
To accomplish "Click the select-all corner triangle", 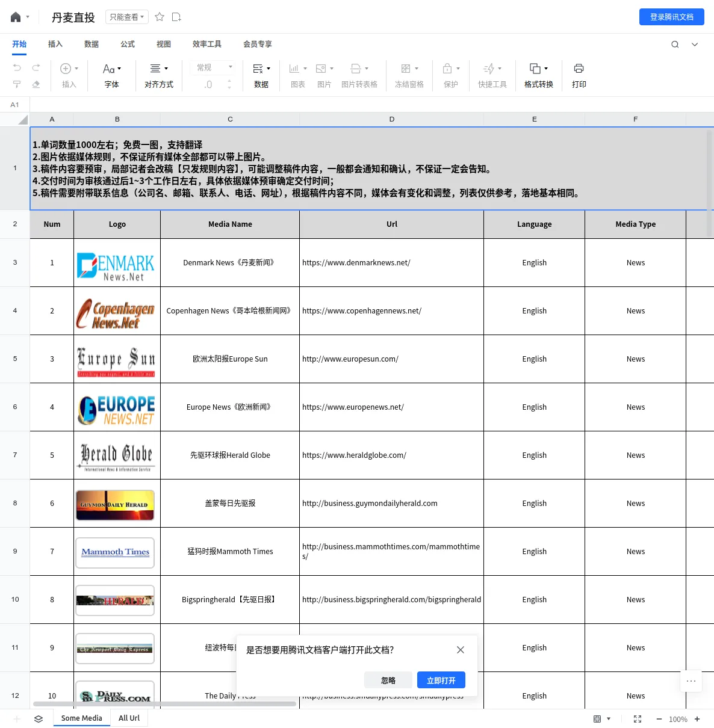I will click(x=23, y=119).
